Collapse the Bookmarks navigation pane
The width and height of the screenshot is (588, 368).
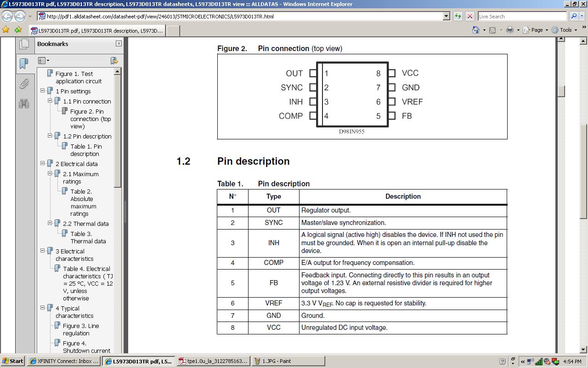[x=119, y=44]
